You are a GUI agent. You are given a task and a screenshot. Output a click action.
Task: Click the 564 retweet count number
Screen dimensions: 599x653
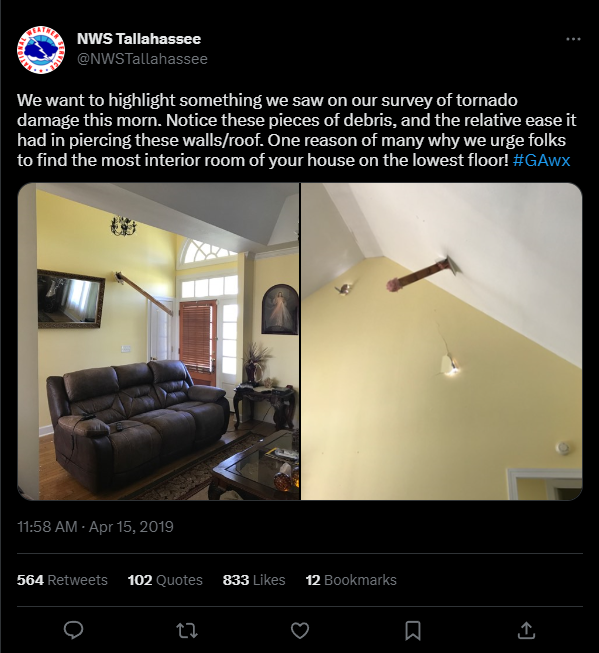[30, 580]
